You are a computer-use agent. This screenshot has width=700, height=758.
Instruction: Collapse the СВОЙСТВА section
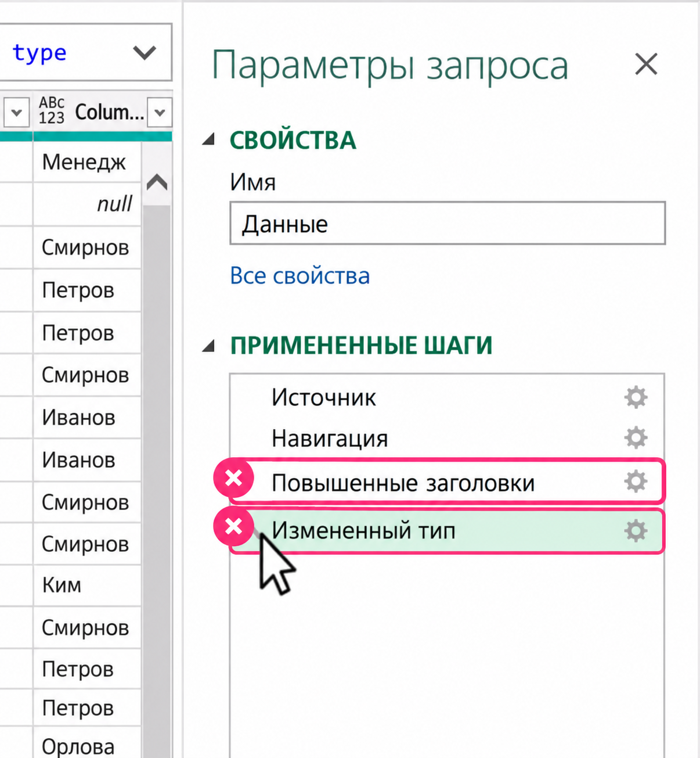209,139
